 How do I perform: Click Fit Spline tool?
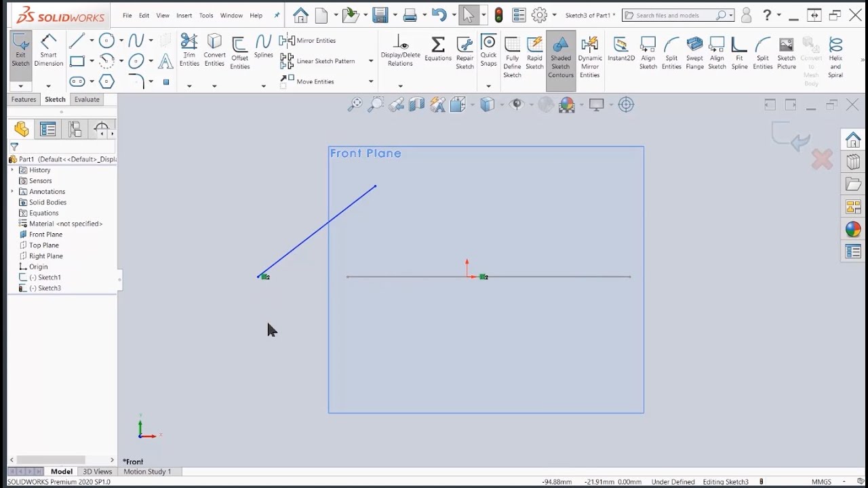point(739,52)
